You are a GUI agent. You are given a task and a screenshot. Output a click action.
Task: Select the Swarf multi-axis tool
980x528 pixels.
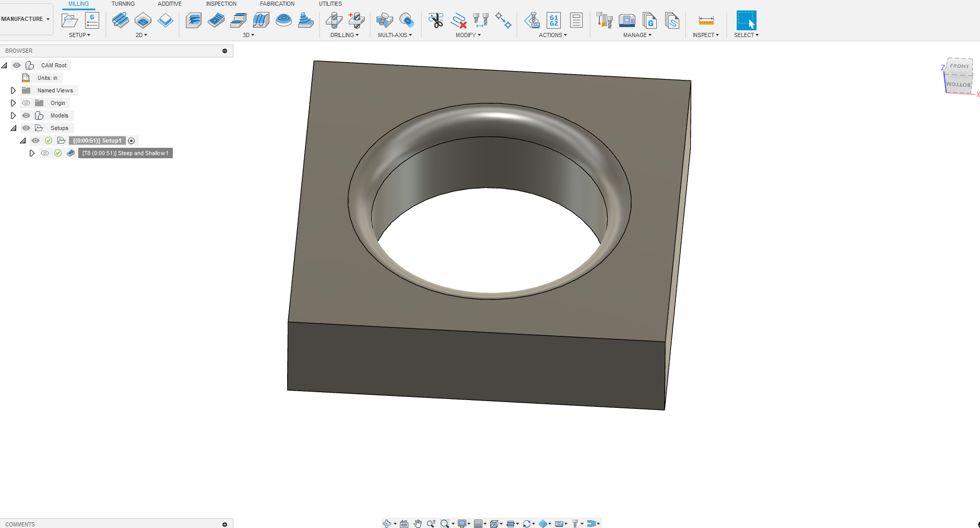tap(385, 21)
